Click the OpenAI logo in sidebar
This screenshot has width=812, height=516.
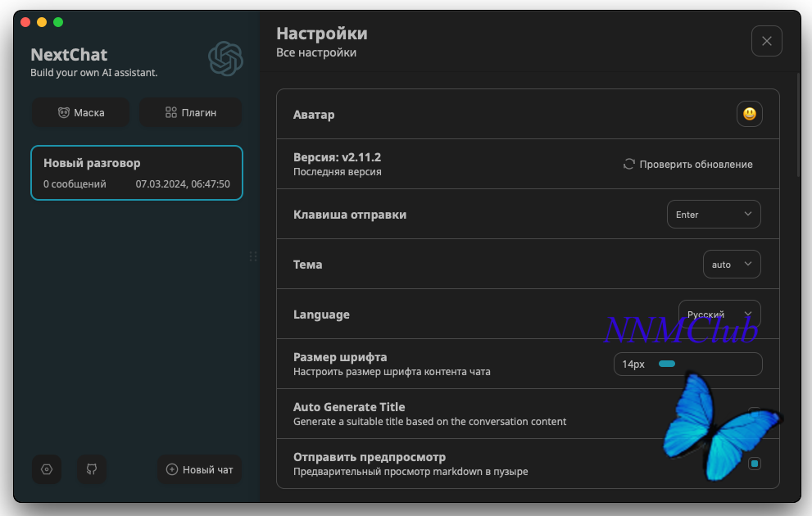[226, 58]
